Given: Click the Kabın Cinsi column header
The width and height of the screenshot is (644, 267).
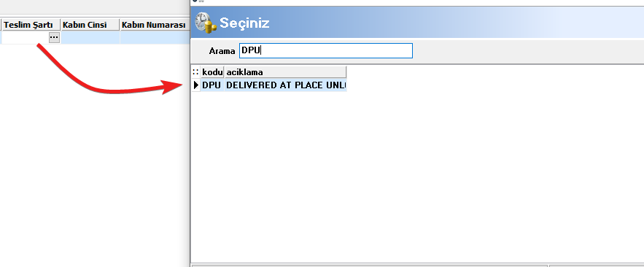Looking at the screenshot, I should pos(90,25).
